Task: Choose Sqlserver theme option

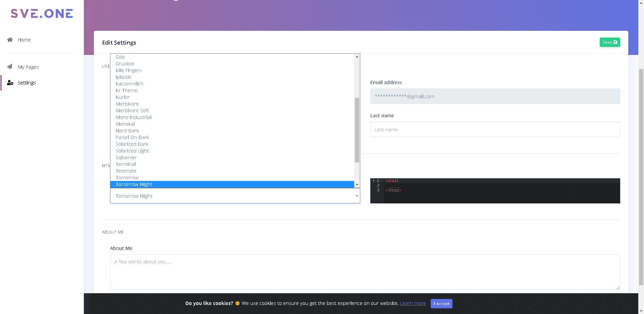Action: [232, 158]
